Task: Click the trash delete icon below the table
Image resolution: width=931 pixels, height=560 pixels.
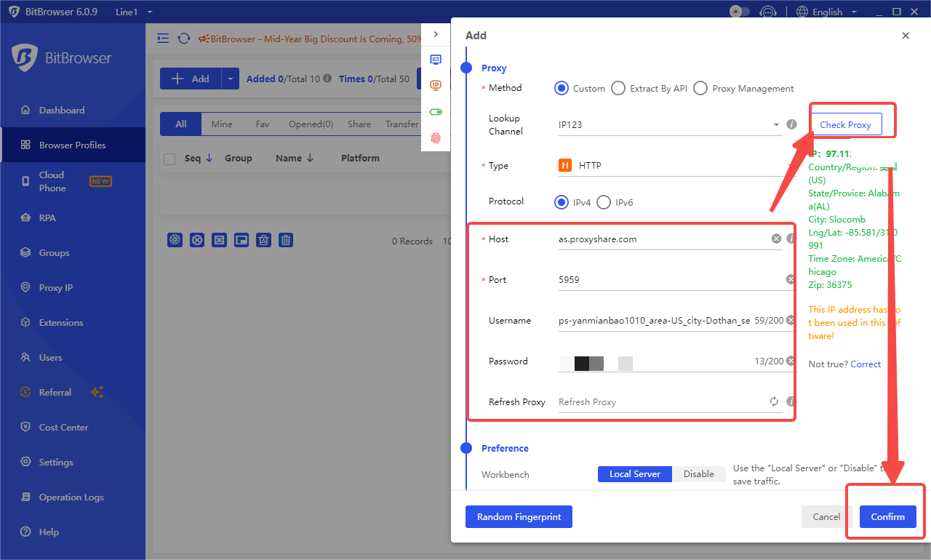Action: pos(286,240)
